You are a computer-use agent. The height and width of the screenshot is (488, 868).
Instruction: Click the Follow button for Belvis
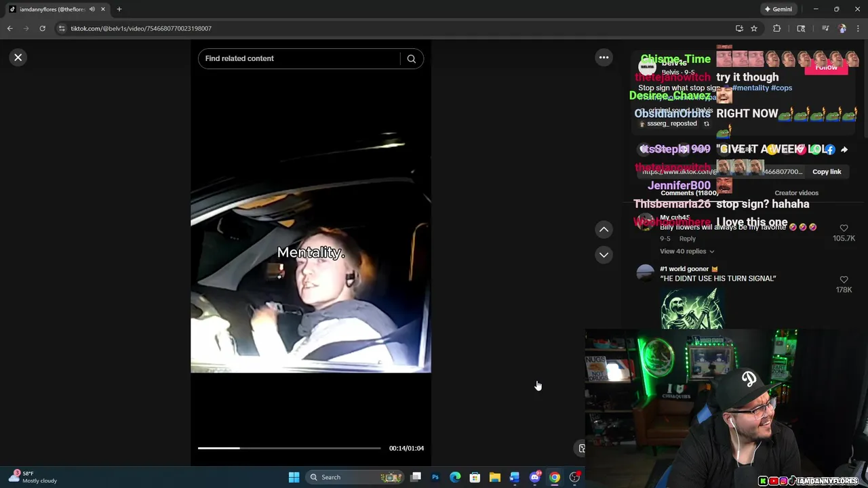pyautogui.click(x=826, y=67)
